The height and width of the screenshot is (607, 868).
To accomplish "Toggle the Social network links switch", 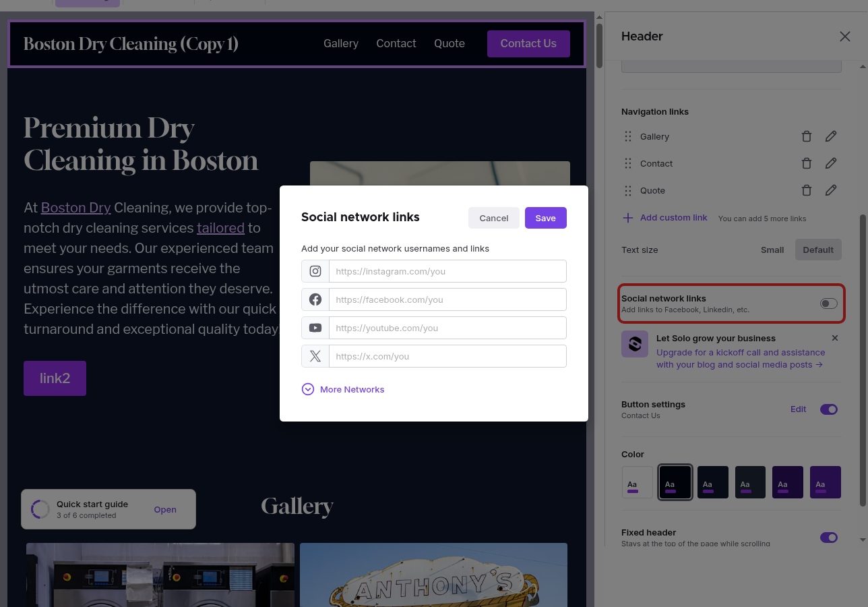I will (x=829, y=303).
